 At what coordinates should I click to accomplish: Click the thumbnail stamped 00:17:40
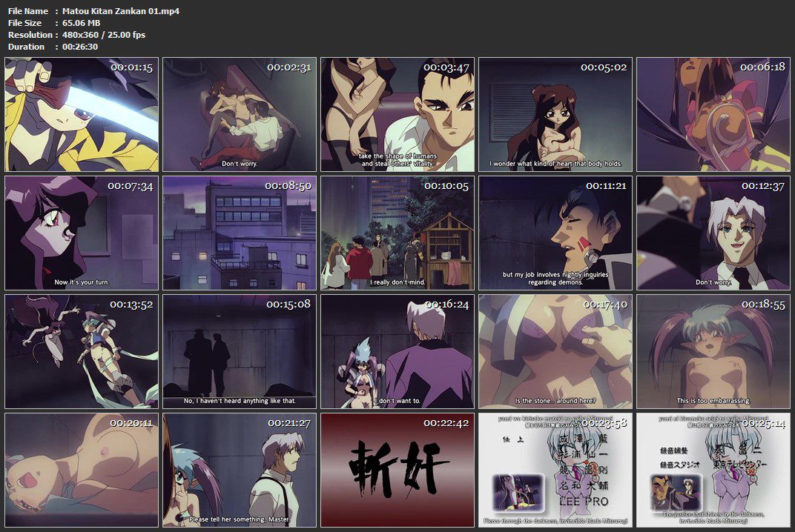pos(555,352)
